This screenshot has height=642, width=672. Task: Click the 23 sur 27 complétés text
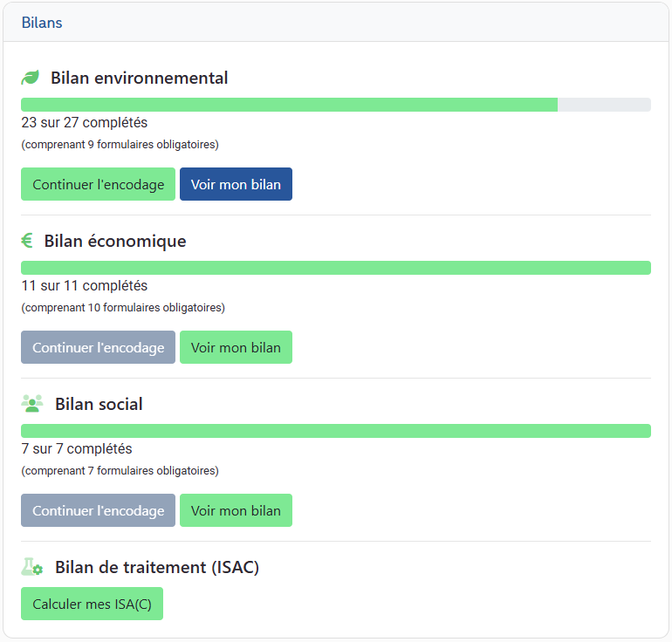point(85,123)
